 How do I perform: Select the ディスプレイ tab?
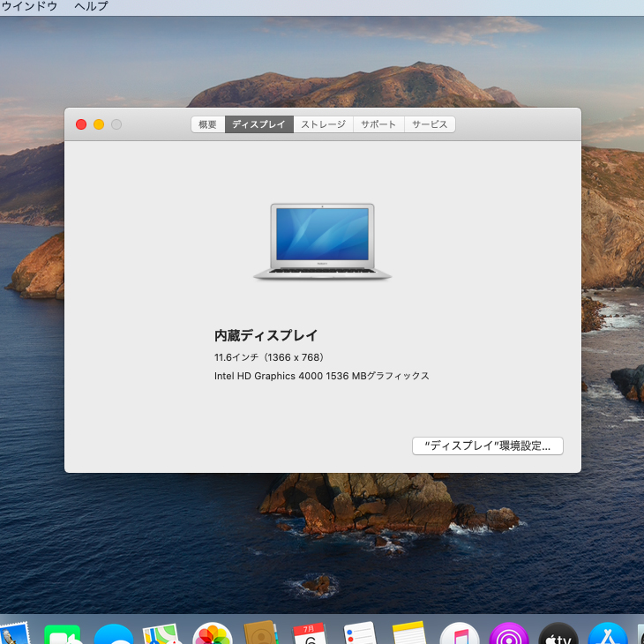coord(258,124)
